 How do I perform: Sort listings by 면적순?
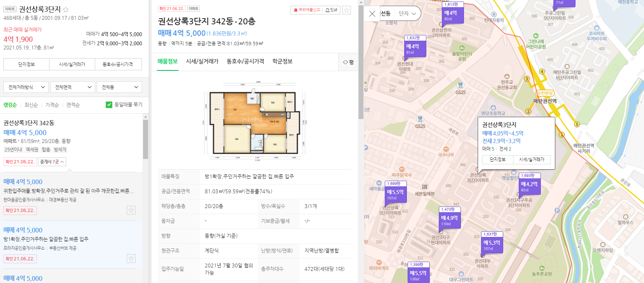click(x=73, y=105)
